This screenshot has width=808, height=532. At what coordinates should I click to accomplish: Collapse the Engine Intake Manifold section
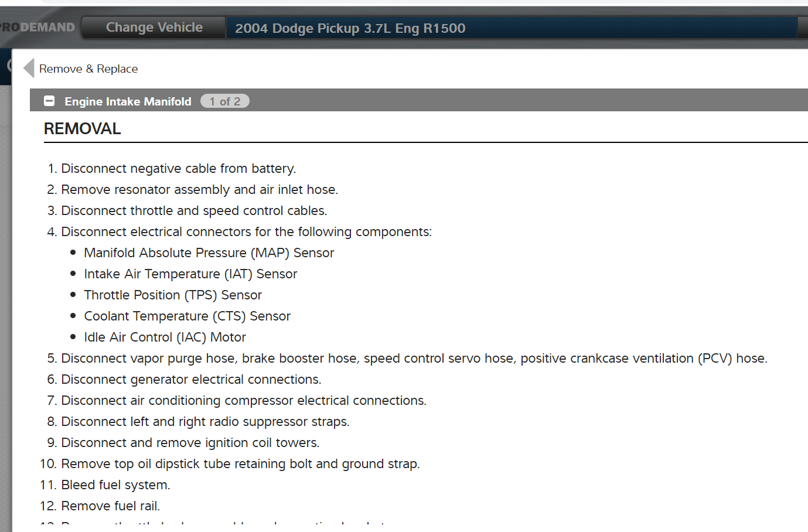[x=50, y=101]
